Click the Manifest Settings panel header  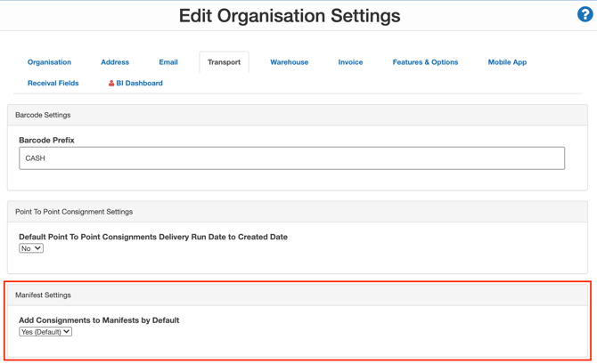point(43,295)
